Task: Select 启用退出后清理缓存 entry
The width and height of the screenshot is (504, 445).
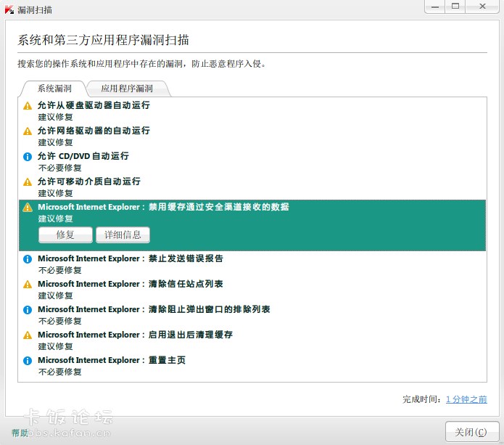Action: (252, 340)
